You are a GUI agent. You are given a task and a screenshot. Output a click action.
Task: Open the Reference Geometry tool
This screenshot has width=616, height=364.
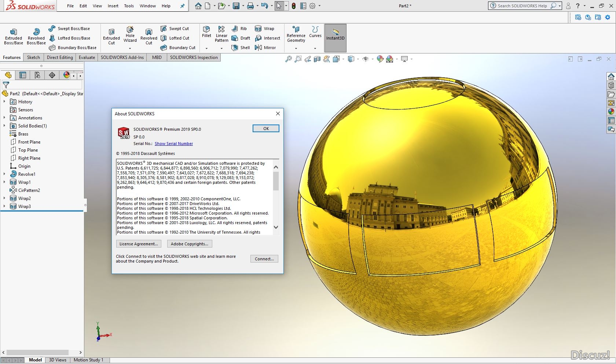(x=296, y=34)
